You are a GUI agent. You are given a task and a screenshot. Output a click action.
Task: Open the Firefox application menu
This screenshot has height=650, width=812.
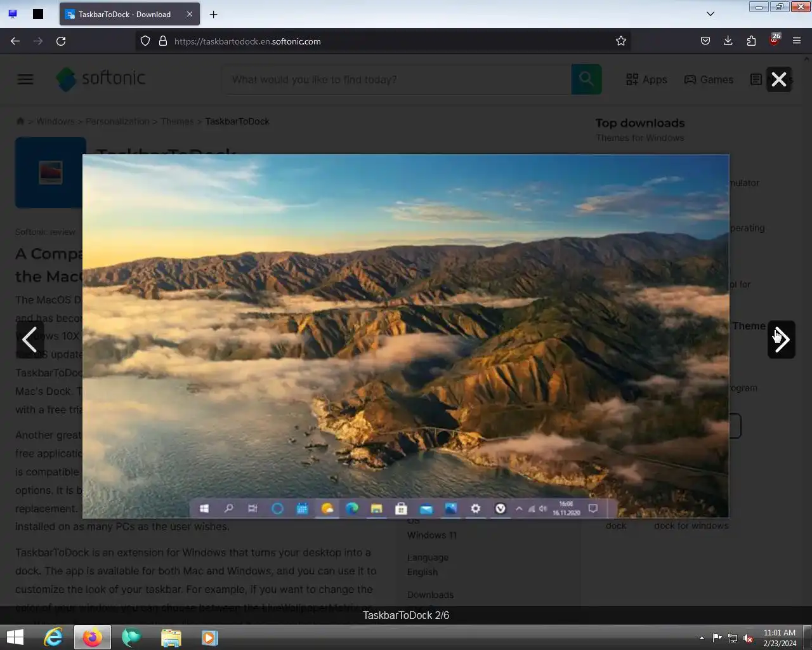pos(797,41)
